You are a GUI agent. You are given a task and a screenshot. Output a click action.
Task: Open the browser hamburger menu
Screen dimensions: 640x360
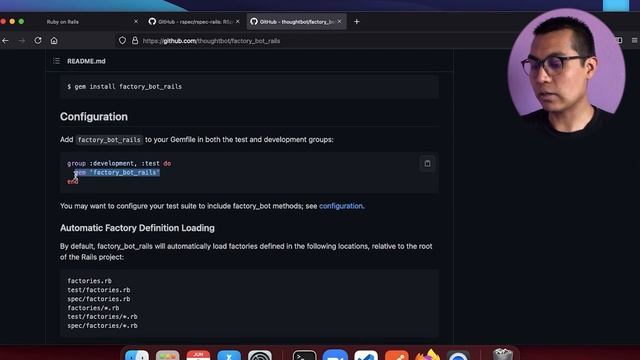(635, 40)
